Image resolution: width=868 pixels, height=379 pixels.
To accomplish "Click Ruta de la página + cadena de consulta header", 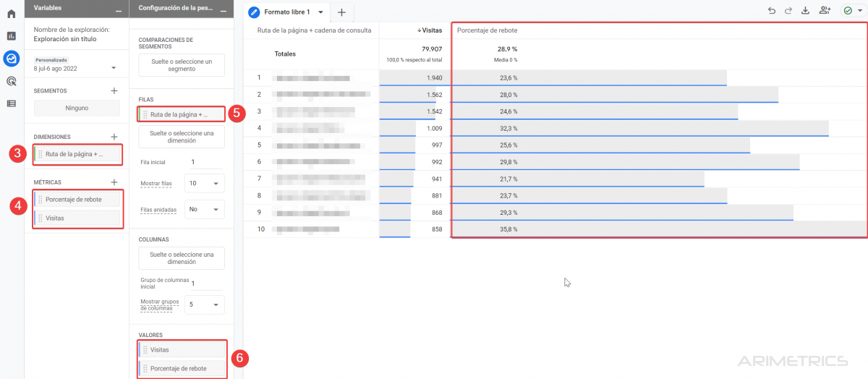I will 315,30.
